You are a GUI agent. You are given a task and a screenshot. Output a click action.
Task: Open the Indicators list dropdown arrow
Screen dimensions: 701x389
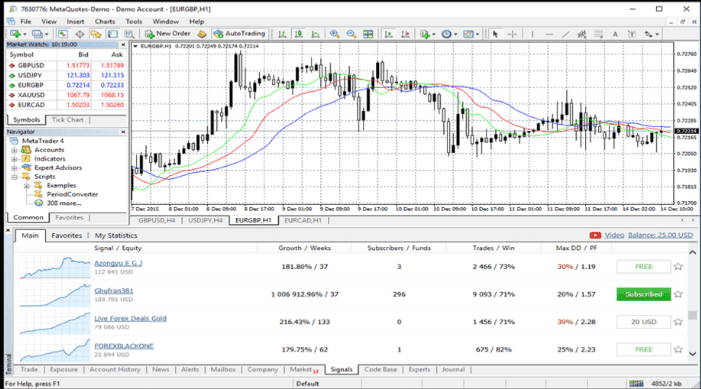coord(434,34)
